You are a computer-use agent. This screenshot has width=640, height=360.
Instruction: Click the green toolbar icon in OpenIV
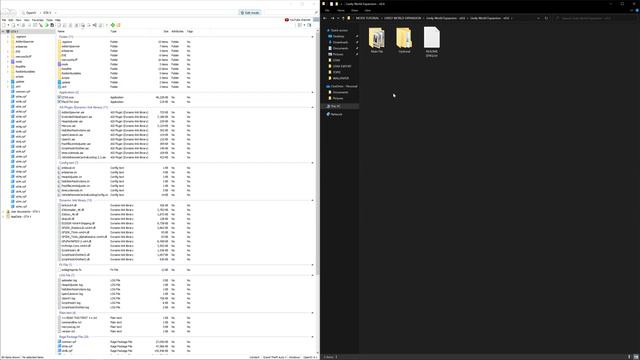pos(113,25)
